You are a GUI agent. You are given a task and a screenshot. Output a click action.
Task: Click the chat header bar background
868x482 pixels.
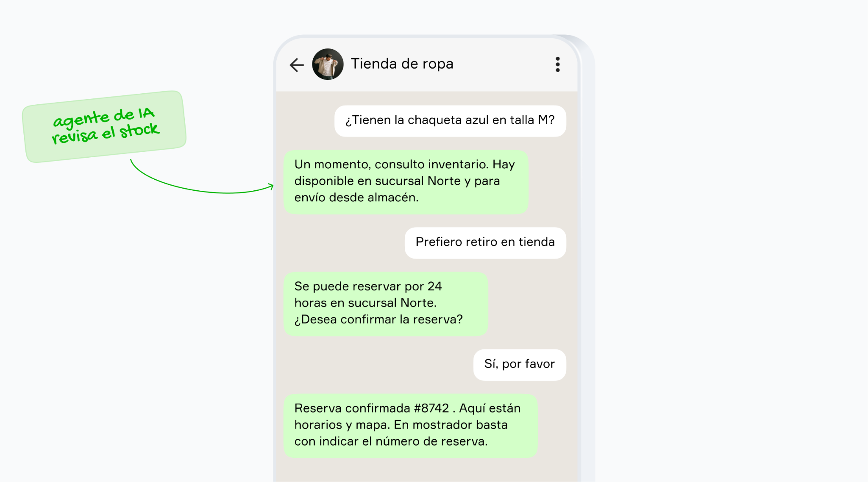pyautogui.click(x=427, y=64)
